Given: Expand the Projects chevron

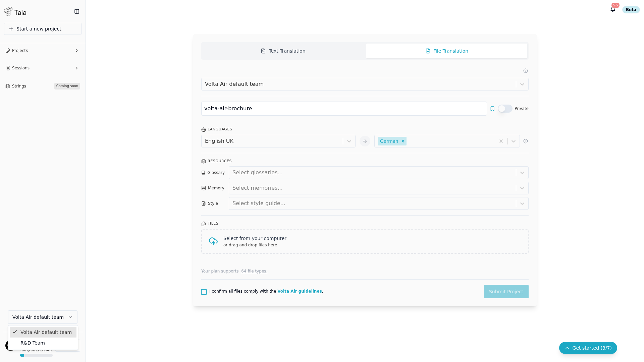Looking at the screenshot, I should [77, 51].
